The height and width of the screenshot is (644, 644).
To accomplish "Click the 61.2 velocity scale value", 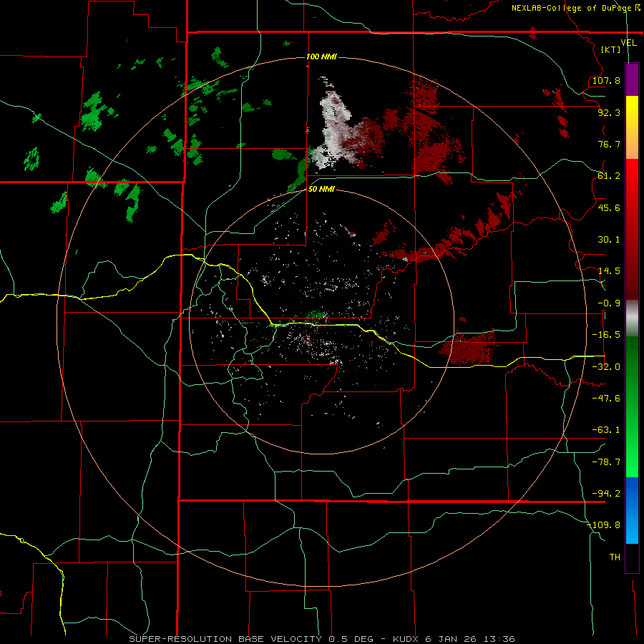I will (x=609, y=176).
